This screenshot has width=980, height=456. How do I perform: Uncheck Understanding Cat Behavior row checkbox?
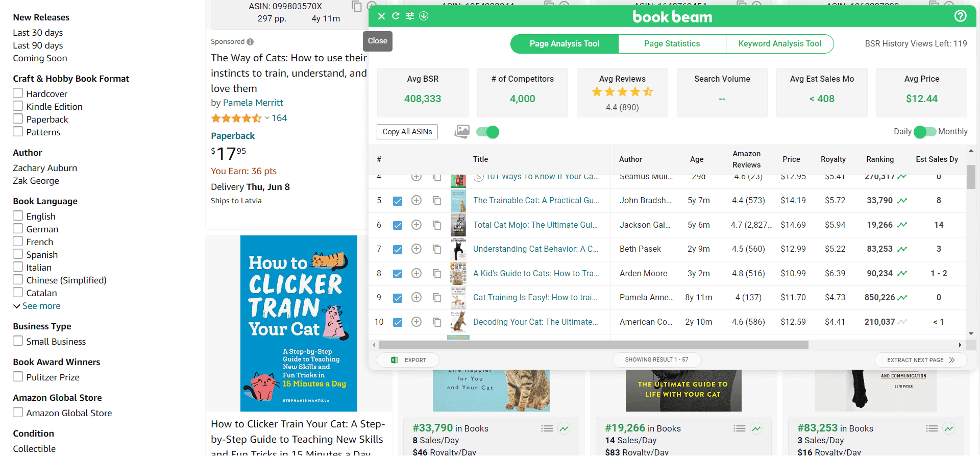(x=398, y=249)
